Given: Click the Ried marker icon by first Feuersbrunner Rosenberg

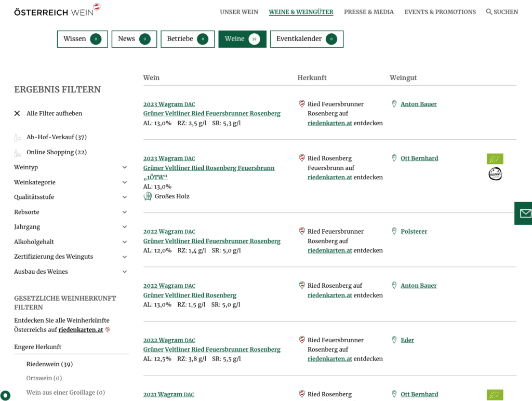Looking at the screenshot, I should point(302,103).
